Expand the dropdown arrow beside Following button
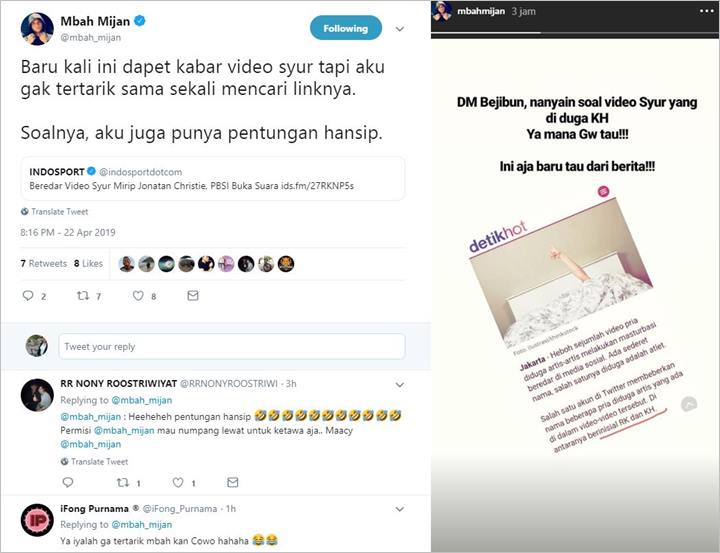 click(400, 29)
